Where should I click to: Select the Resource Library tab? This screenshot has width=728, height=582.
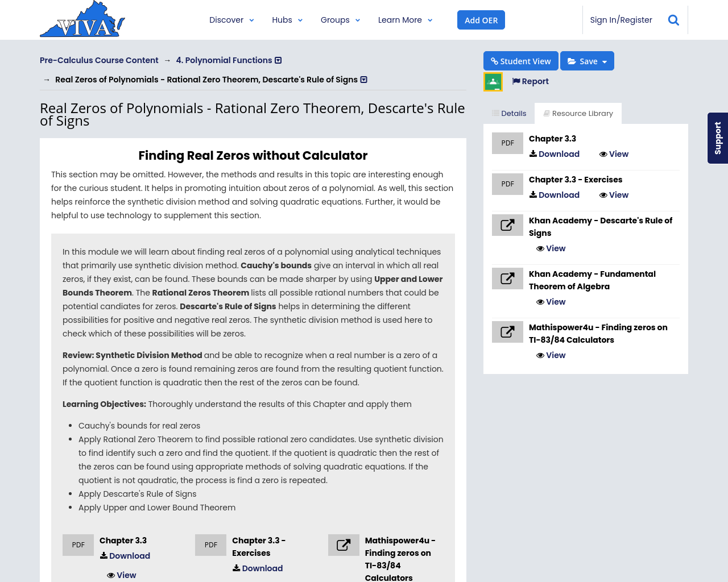pyautogui.click(x=578, y=113)
